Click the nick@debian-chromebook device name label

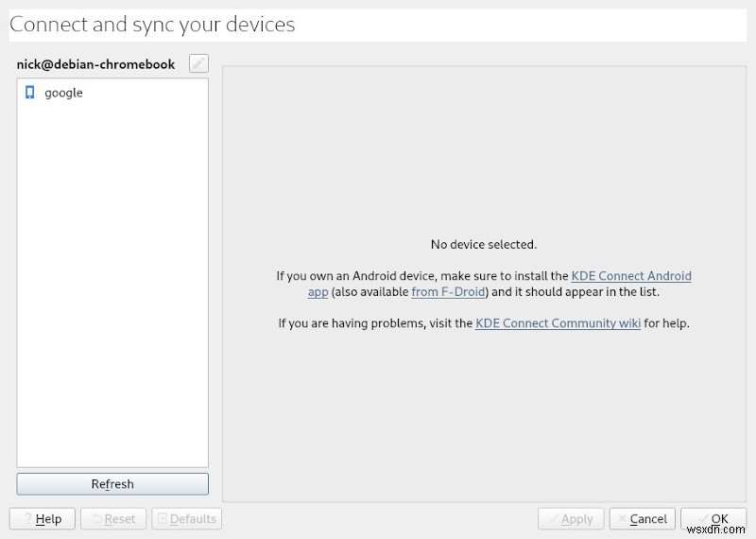(95, 64)
